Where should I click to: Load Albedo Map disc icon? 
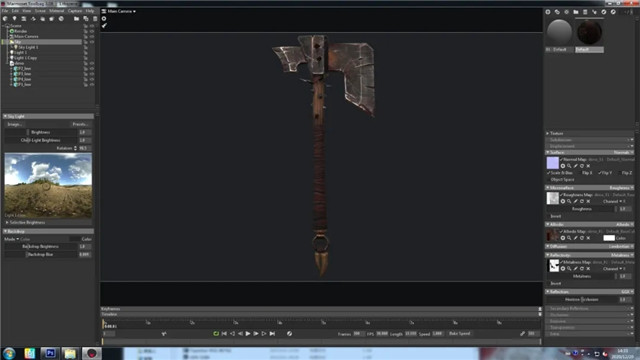tap(563, 238)
